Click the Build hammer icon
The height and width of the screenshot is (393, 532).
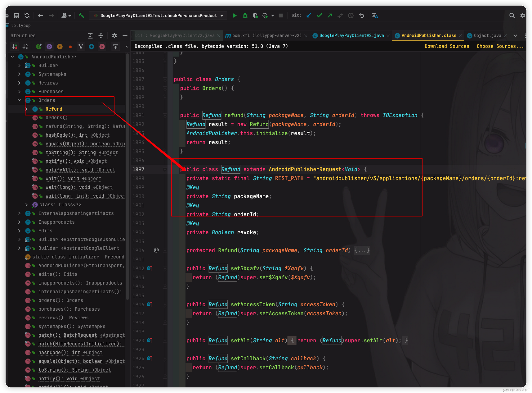81,16
